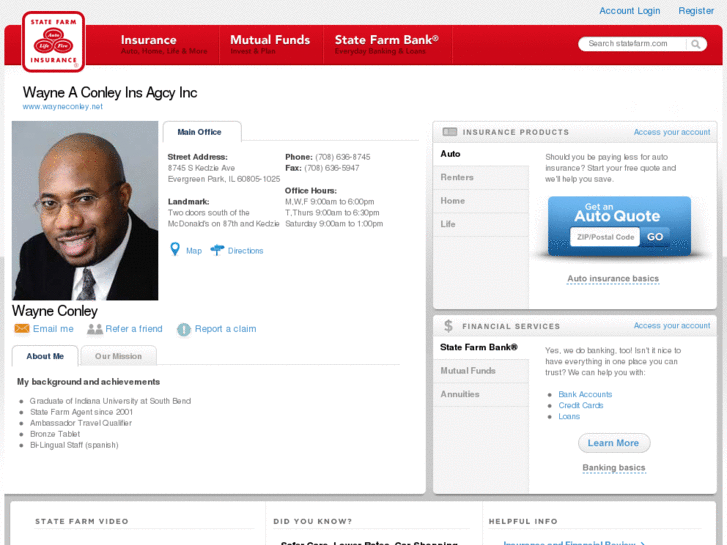The image size is (727, 545).
Task: Switch to the About Me tab
Action: [x=45, y=356]
